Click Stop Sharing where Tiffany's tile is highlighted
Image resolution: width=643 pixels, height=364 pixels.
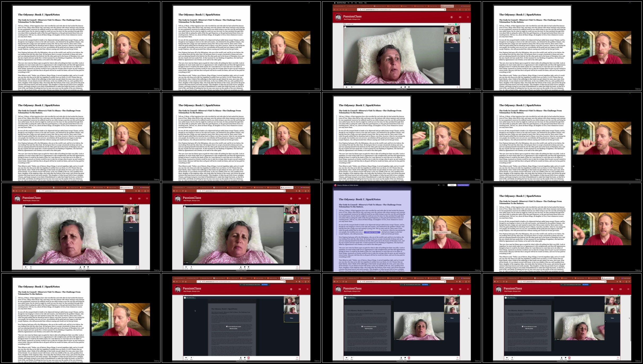click(x=265, y=284)
